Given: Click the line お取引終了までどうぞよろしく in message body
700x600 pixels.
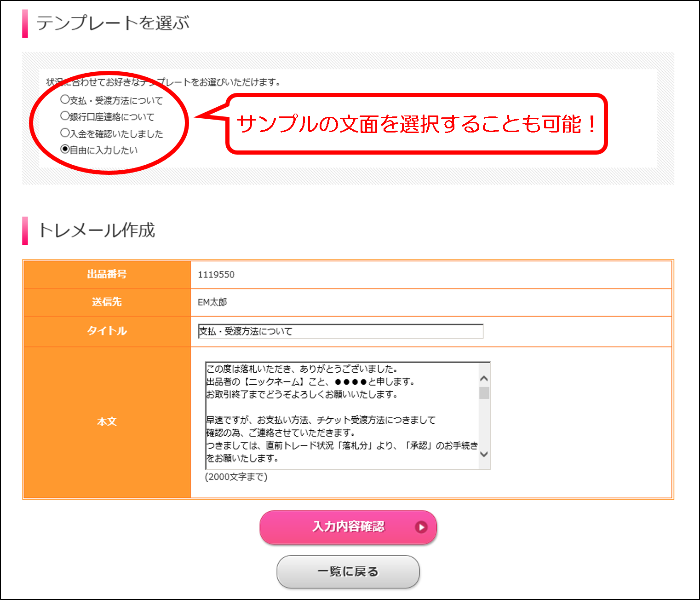Looking at the screenshot, I should pyautogui.click(x=302, y=394).
